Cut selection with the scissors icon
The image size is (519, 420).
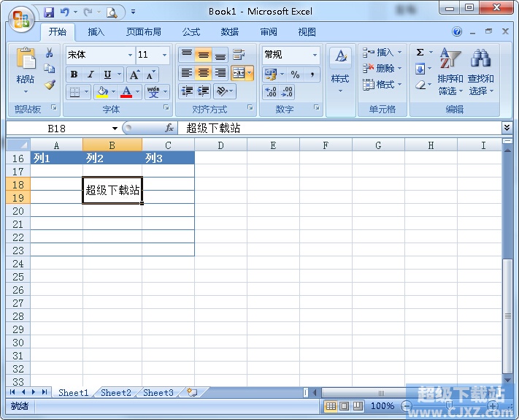(50, 53)
